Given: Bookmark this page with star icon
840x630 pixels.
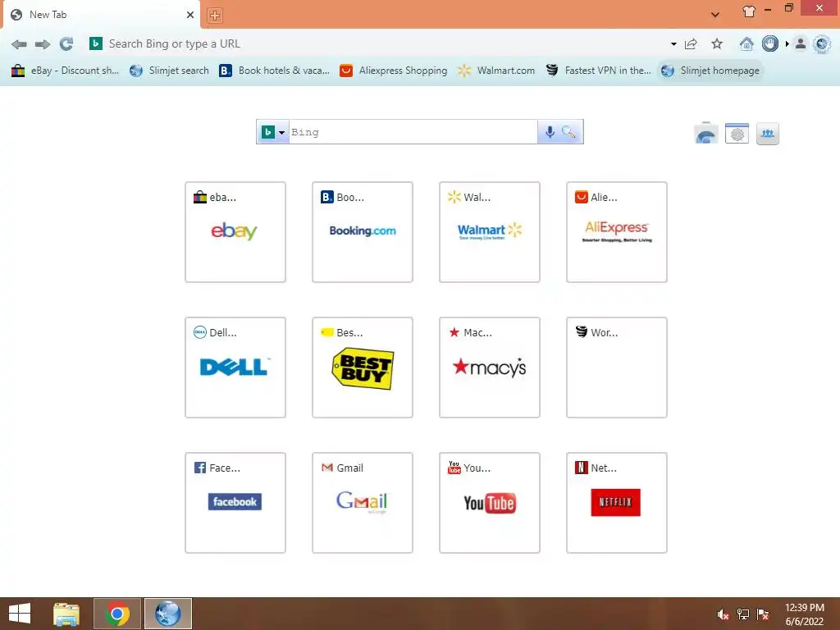Looking at the screenshot, I should pos(717,44).
